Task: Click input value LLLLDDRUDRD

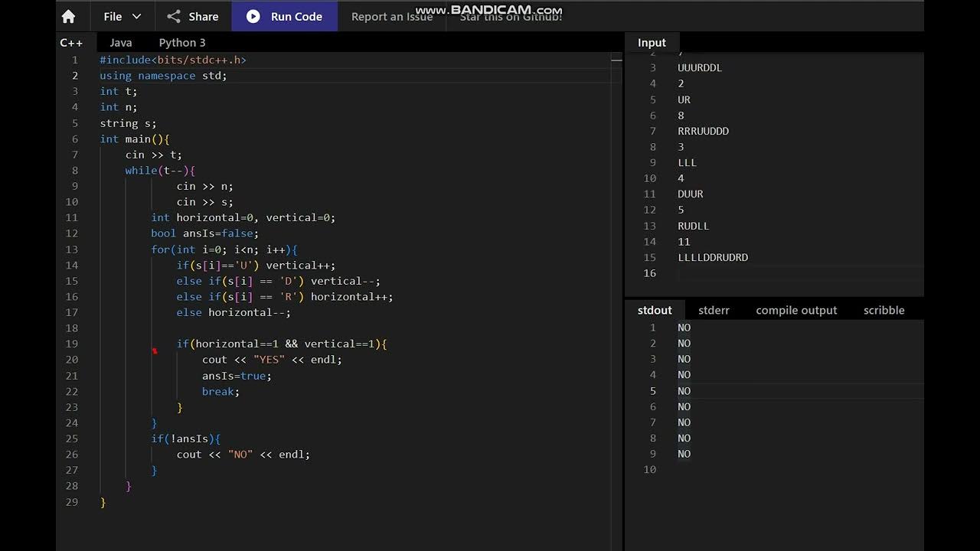Action: coord(713,258)
